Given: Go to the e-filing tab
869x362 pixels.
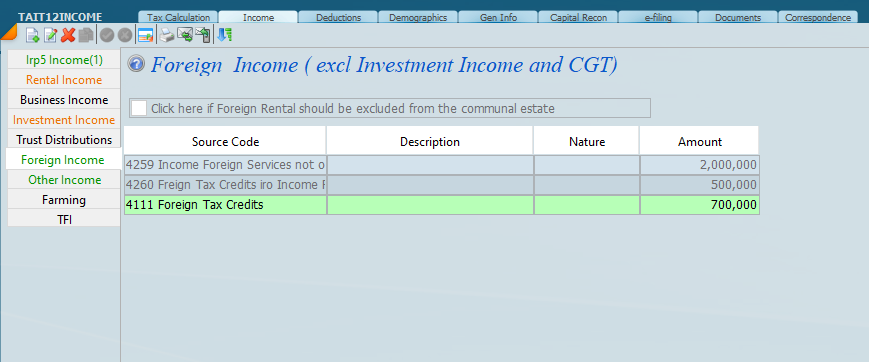Looking at the screenshot, I should click(x=658, y=17).
